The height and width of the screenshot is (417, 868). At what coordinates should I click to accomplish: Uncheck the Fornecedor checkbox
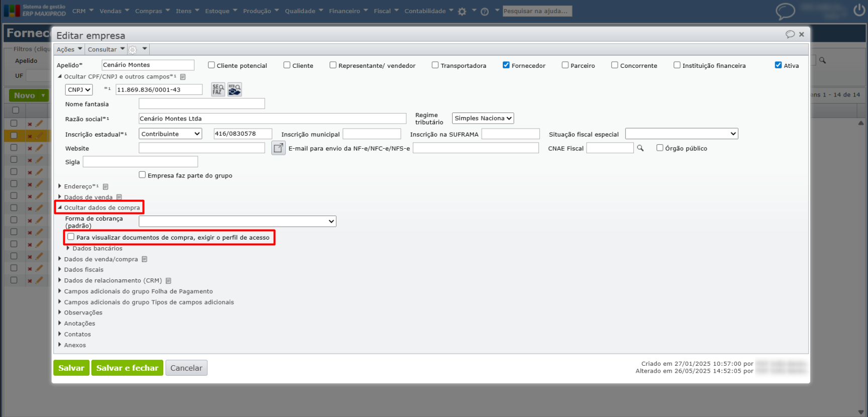[x=506, y=65]
